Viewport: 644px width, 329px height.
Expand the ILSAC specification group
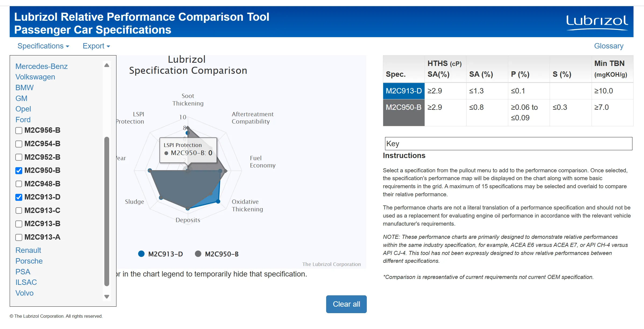(x=26, y=282)
